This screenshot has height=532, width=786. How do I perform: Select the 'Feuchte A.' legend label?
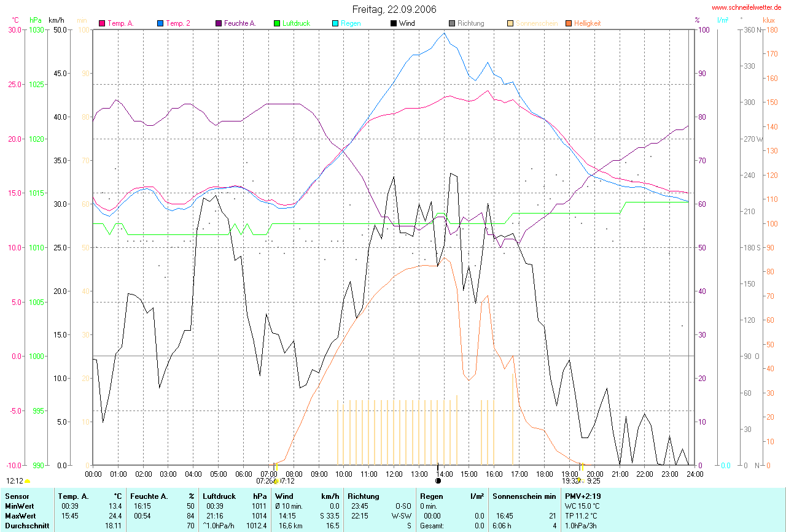240,23
